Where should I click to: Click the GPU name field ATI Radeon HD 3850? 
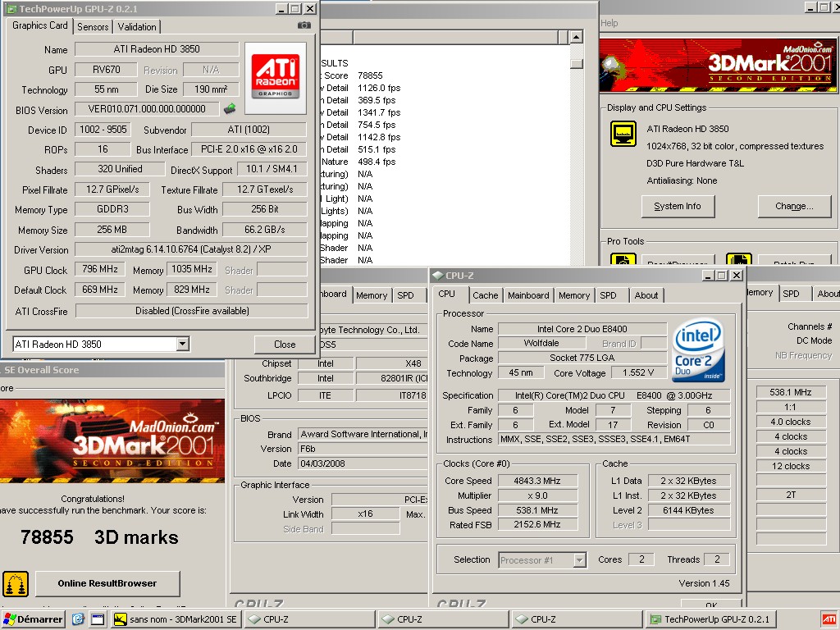[x=157, y=48]
